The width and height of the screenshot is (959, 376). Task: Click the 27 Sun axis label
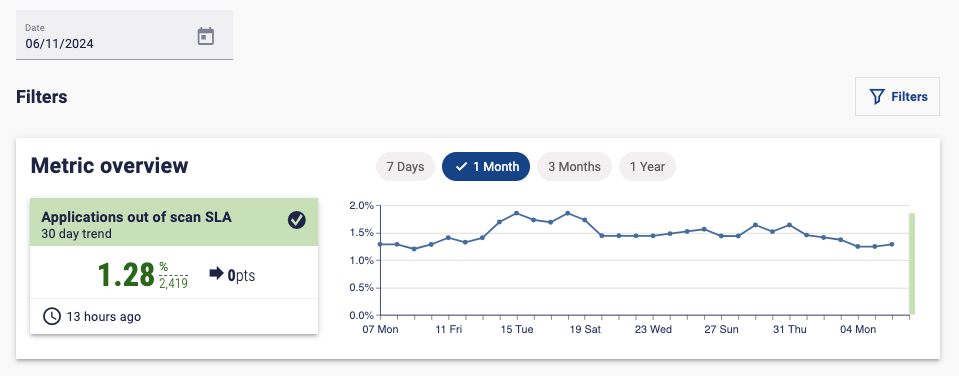click(722, 330)
